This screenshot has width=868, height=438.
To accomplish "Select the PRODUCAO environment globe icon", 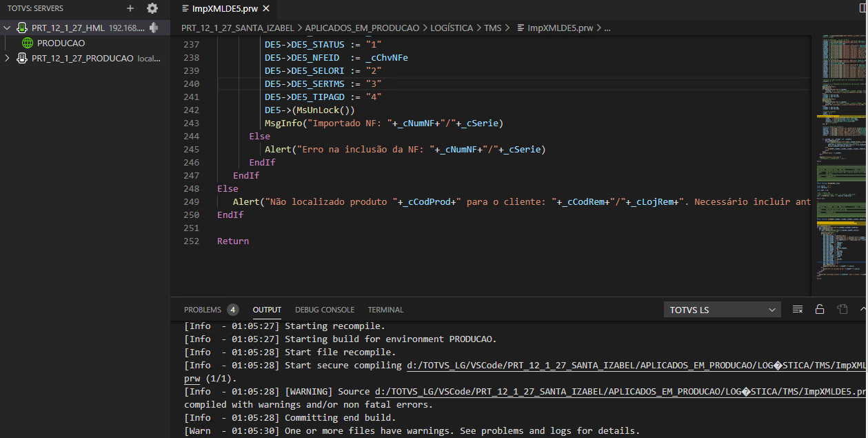I will (26, 43).
